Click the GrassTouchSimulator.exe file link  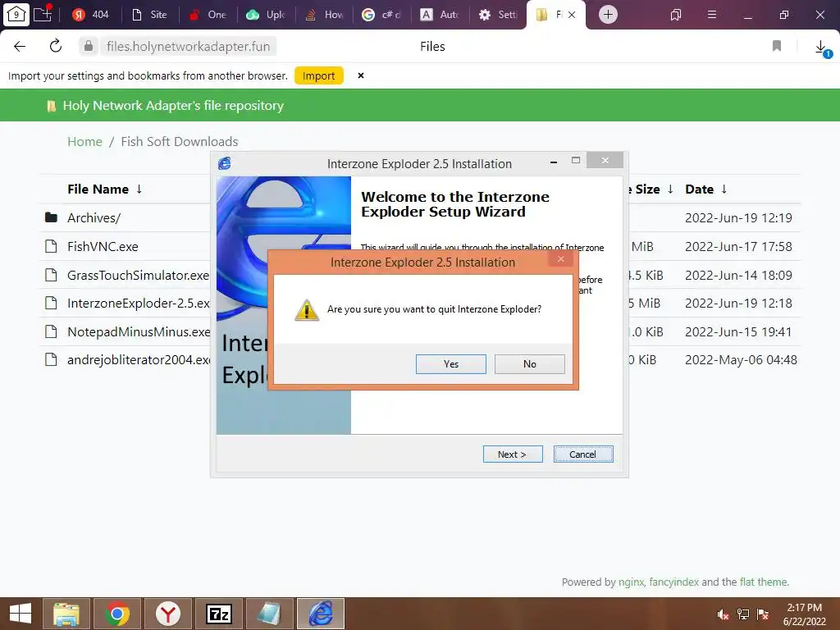pyautogui.click(x=138, y=275)
